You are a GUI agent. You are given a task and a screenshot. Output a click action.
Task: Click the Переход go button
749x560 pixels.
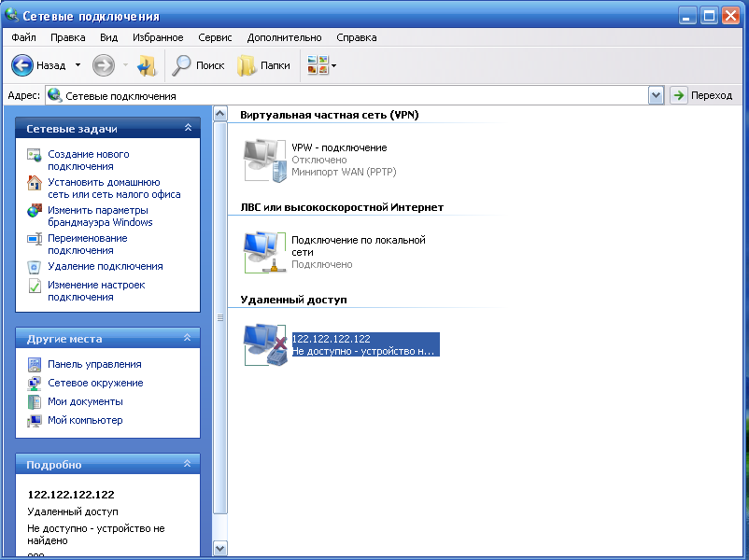point(702,95)
